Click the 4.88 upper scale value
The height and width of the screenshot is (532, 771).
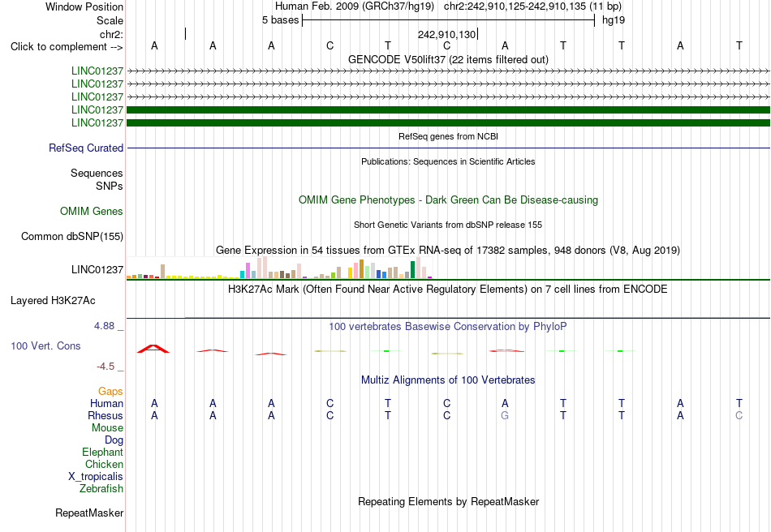(x=104, y=326)
